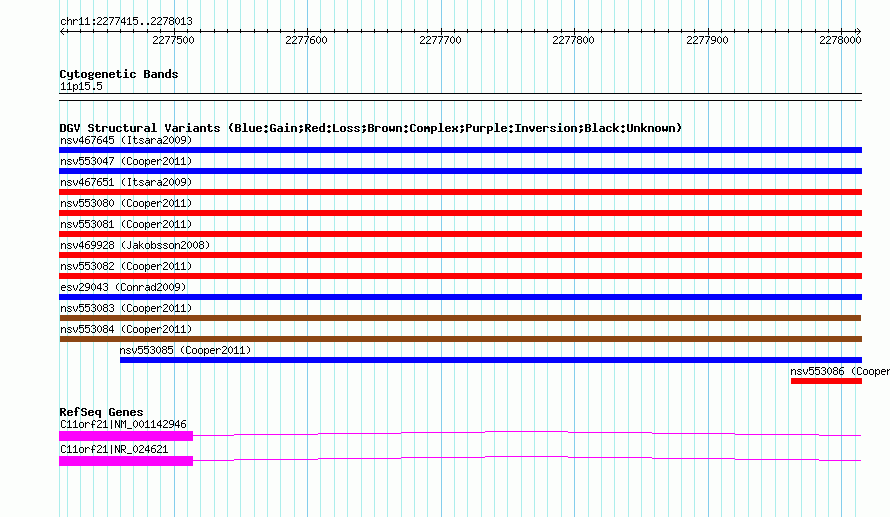Click ruler position 2277800
890x517 pixels.
(573, 40)
